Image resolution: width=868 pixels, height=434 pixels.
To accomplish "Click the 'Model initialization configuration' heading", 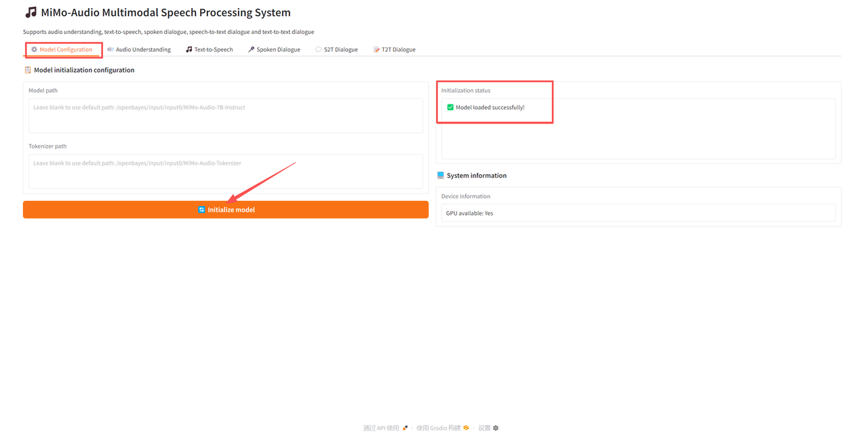I will click(84, 70).
